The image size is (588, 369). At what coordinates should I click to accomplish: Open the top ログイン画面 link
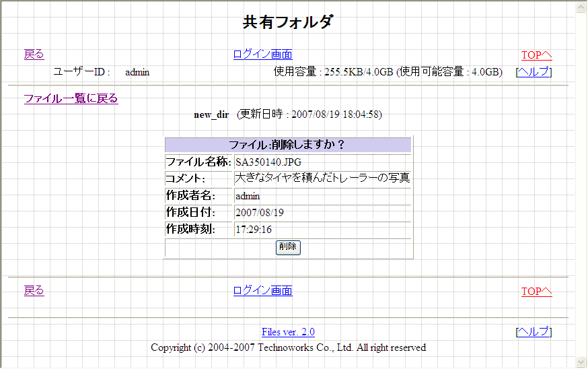[262, 55]
